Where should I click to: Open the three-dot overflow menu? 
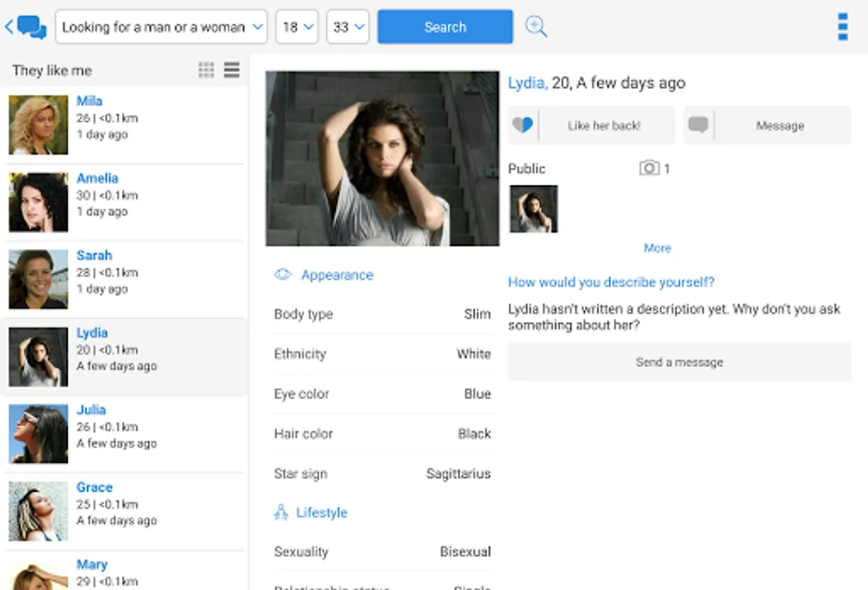click(x=843, y=27)
